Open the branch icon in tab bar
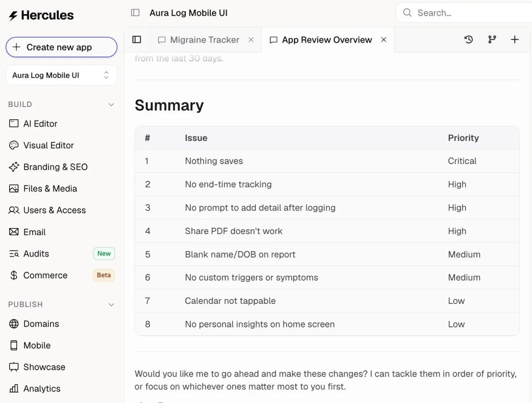The image size is (532, 403). 492,39
